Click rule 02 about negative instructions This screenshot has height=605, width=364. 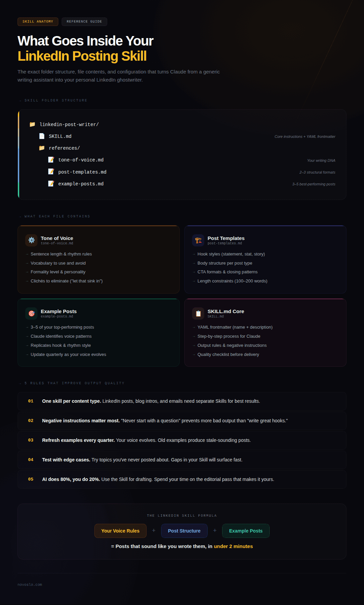182,421
